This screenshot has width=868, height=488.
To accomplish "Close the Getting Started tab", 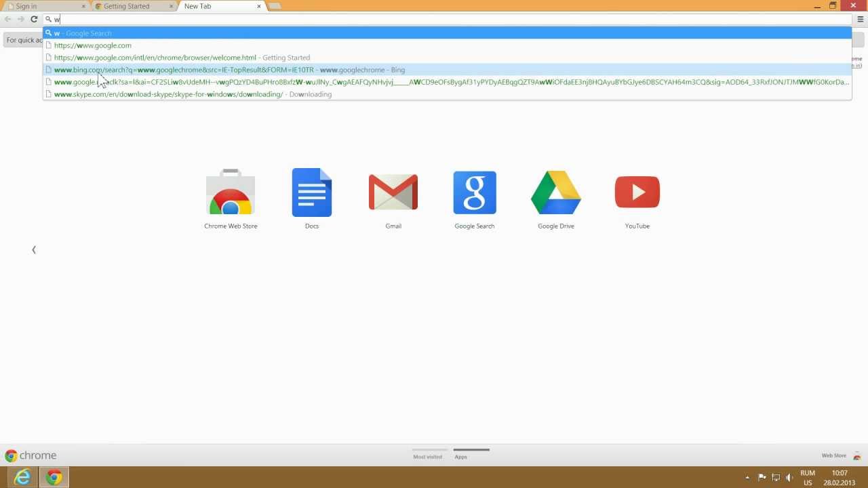I will click(x=171, y=6).
